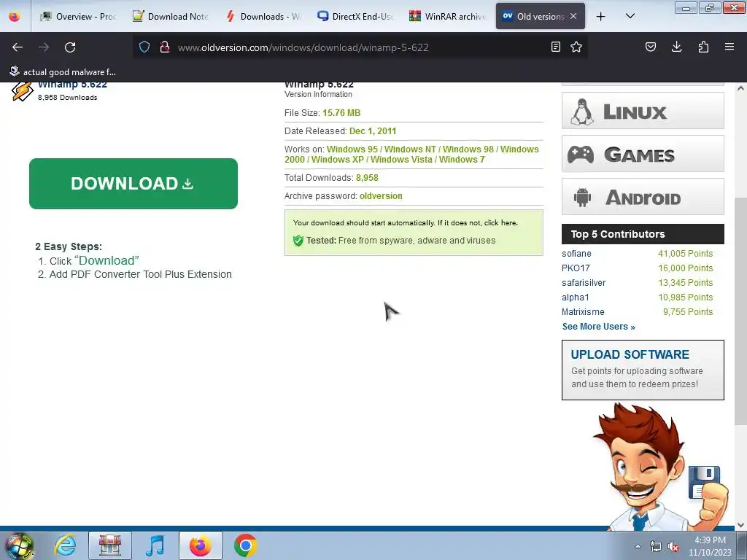Open the Windows Start menu
The image size is (747, 560).
pos(19,545)
